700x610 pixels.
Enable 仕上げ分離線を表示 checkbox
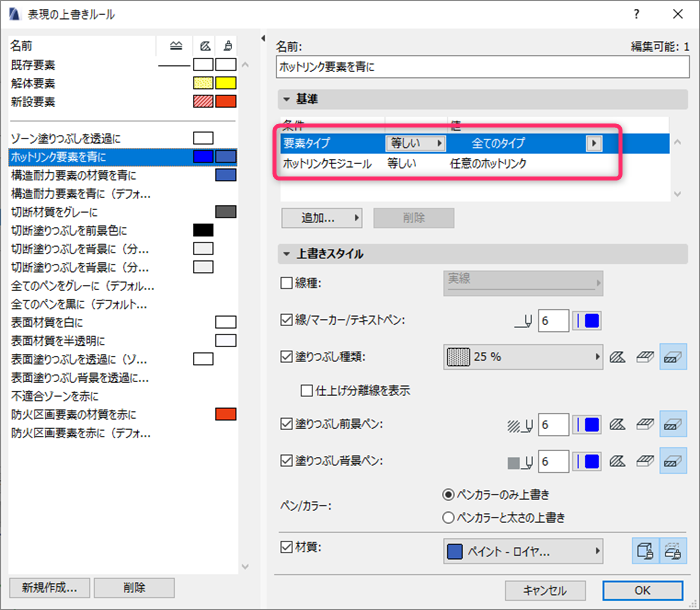pyautogui.click(x=307, y=391)
